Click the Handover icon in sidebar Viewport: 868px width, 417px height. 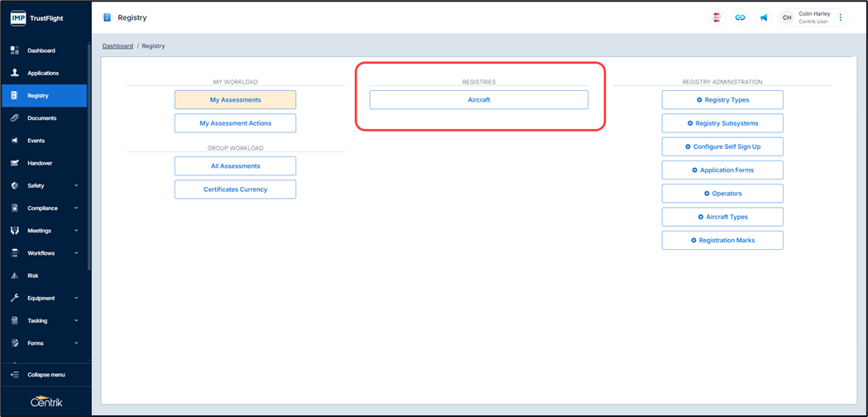[x=15, y=163]
